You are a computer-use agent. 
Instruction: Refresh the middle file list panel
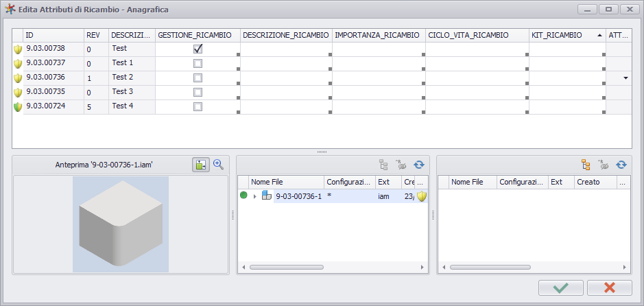[418, 165]
